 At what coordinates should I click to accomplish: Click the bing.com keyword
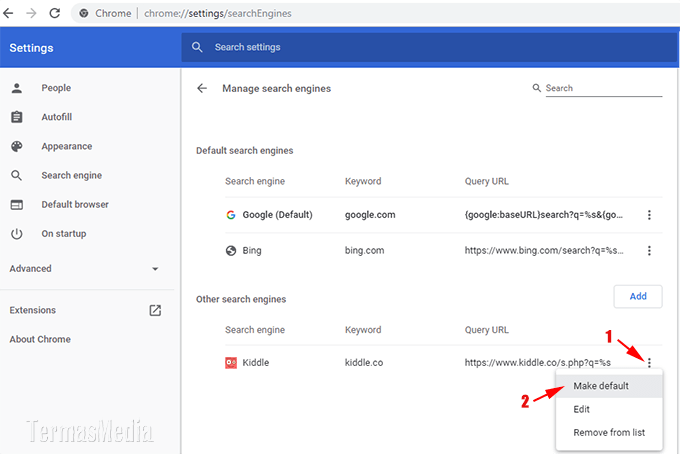tap(364, 251)
